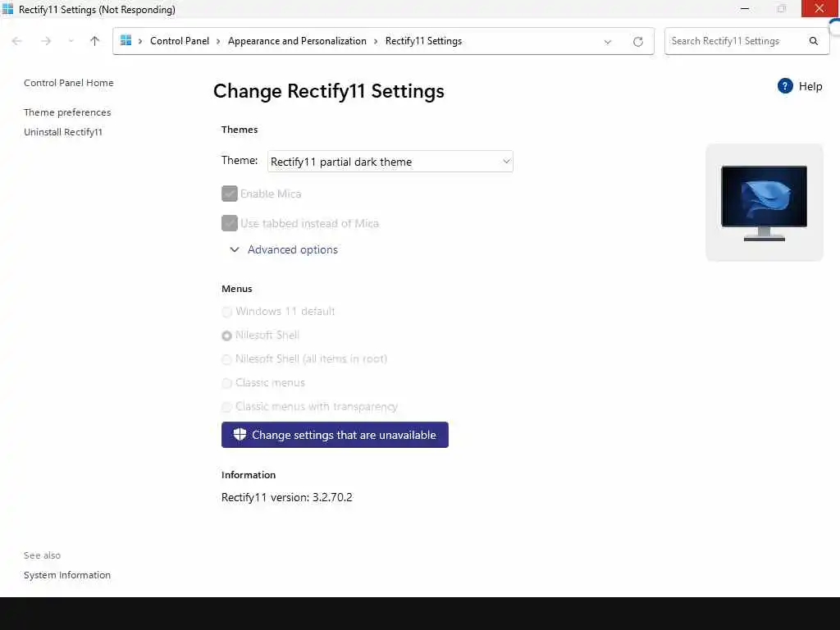The height and width of the screenshot is (630, 840).
Task: Minimize the Rectify11 Settings window
Action: 745,8
